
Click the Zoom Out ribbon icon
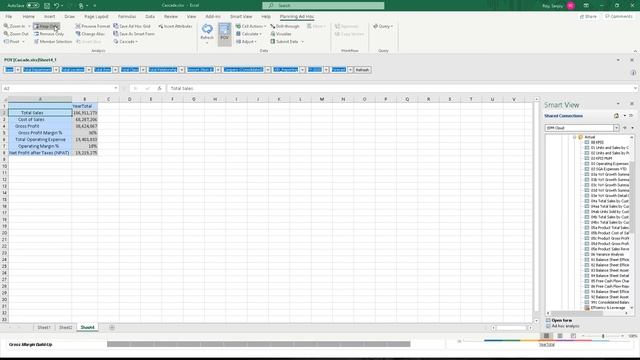[16, 34]
